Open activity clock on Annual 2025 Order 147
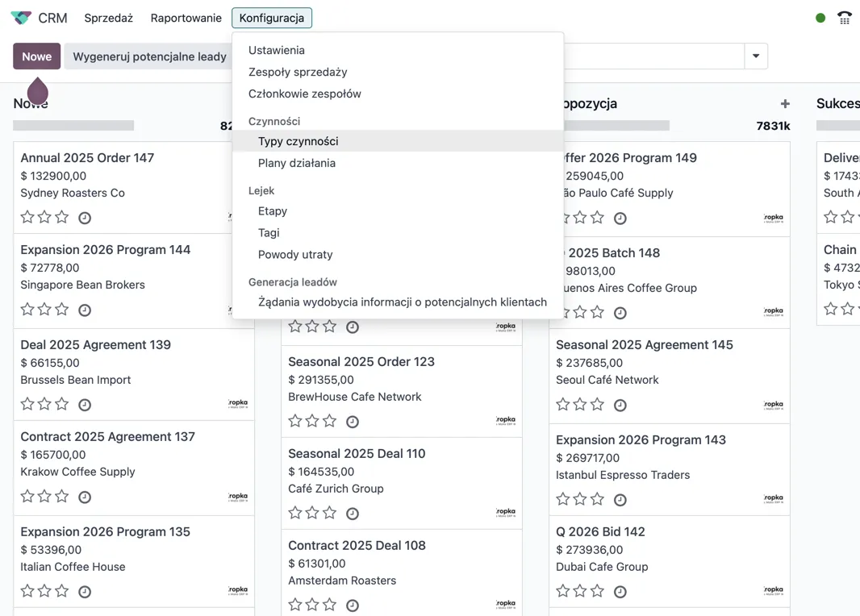The height and width of the screenshot is (616, 860). [85, 219]
